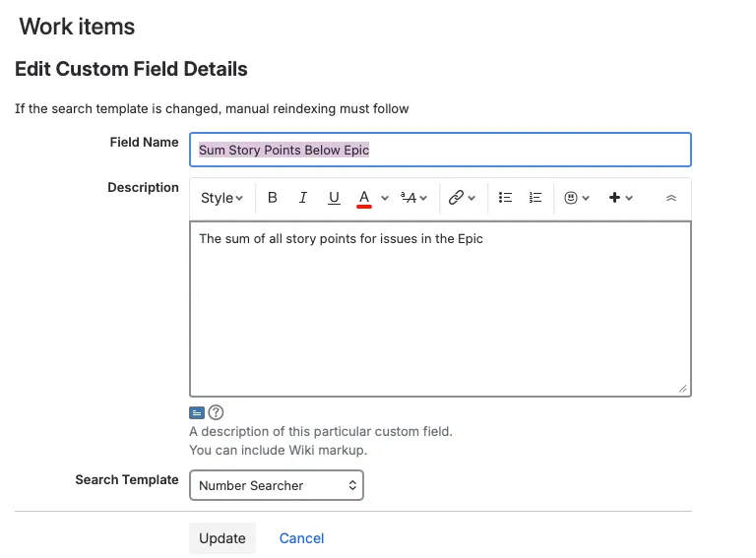Viewport: 756px width, 558px height.
Task: Click in the Field Name input
Action: (440, 150)
